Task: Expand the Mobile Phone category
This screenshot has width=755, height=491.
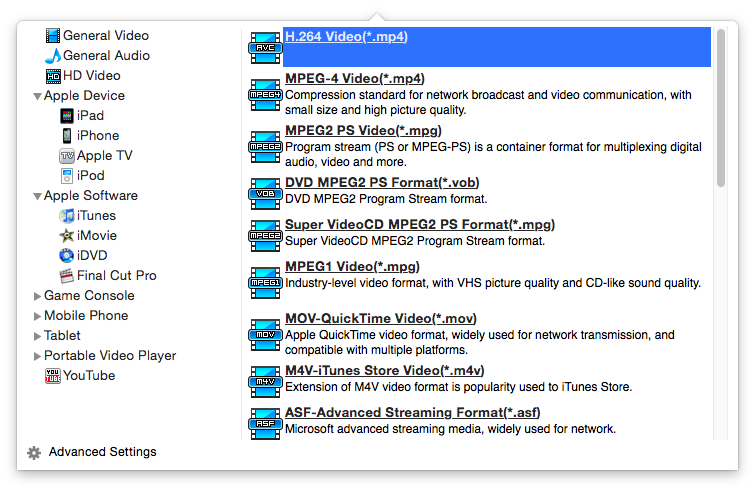Action: tap(37, 316)
